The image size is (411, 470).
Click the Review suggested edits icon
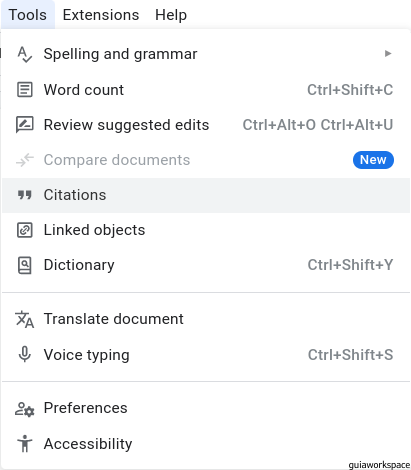(25, 125)
